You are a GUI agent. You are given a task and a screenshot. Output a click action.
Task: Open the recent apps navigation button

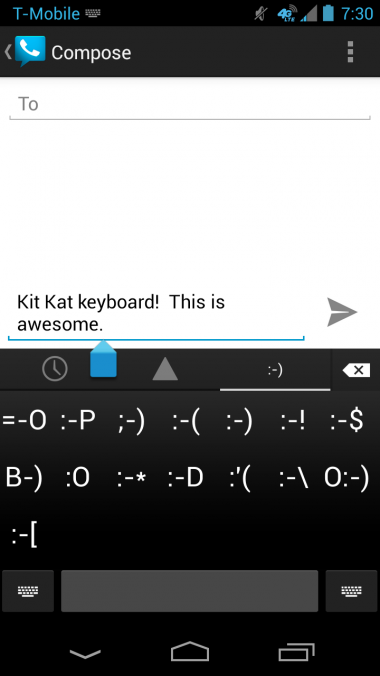click(297, 652)
